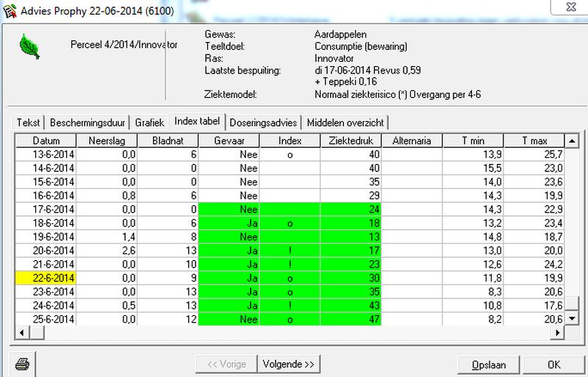Switch to the Doseringsadvies tab
This screenshot has width=588, height=377.
pos(263,123)
